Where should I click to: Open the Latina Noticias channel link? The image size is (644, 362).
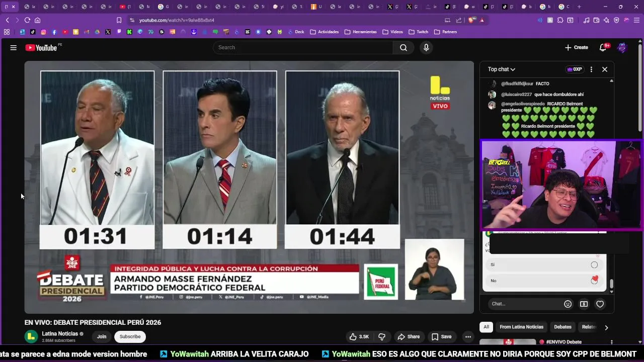point(60,334)
